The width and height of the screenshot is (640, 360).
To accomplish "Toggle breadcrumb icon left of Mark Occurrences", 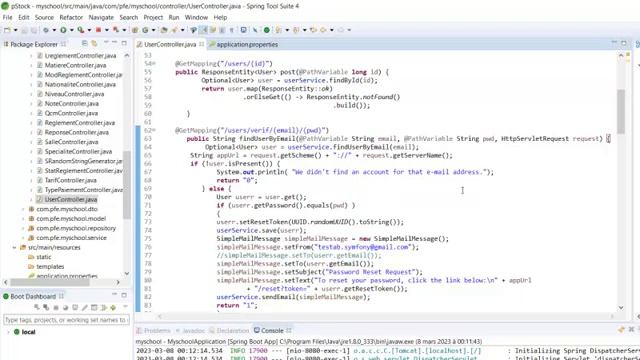I will tap(193, 30).
